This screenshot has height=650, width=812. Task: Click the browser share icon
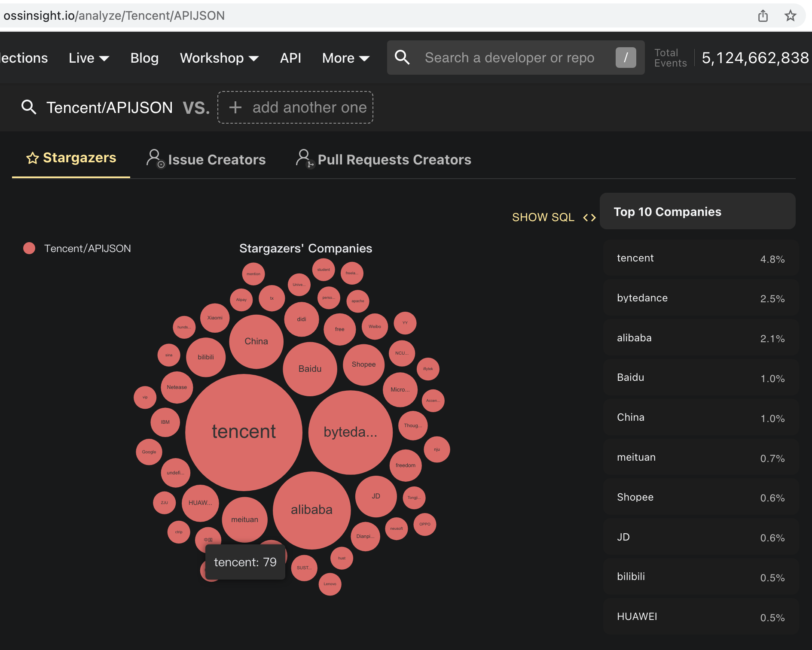pyautogui.click(x=763, y=16)
